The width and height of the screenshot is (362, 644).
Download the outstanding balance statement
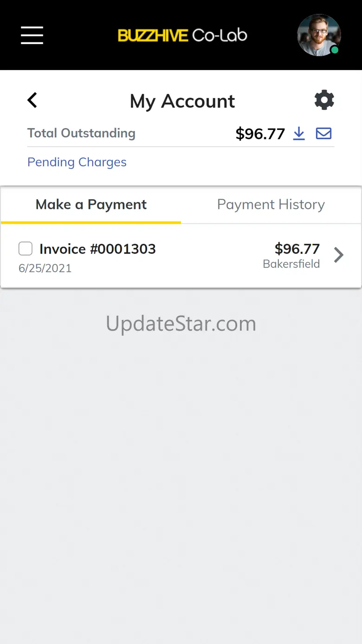tap(299, 134)
